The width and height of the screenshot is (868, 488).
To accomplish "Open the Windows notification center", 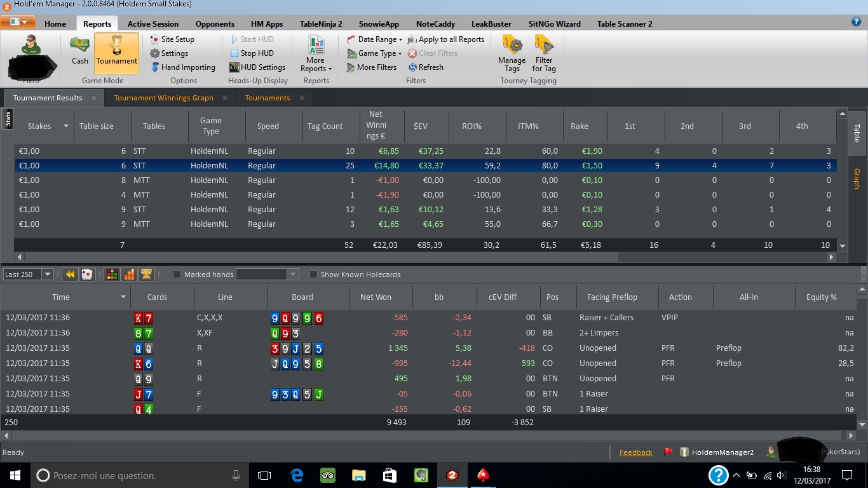I will tap(847, 475).
